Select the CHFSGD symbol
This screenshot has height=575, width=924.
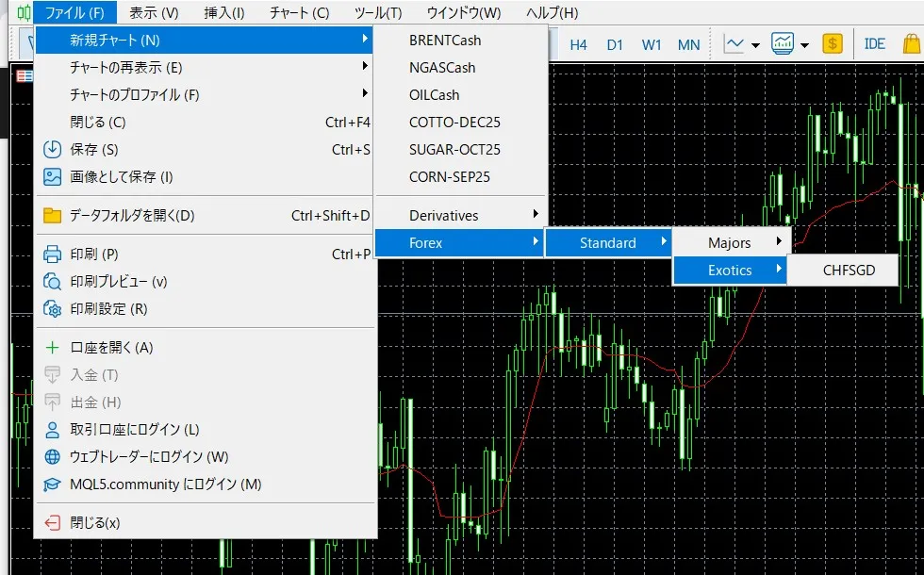coord(849,271)
